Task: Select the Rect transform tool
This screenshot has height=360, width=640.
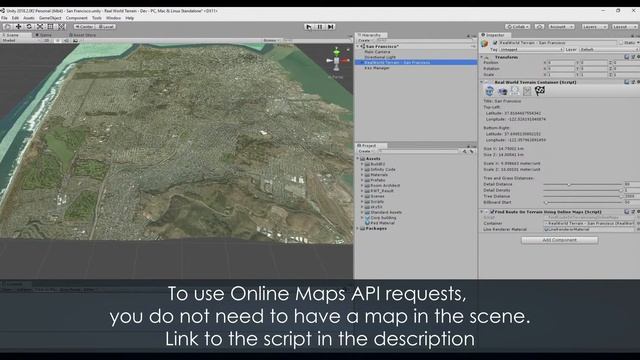Action: tap(50, 27)
